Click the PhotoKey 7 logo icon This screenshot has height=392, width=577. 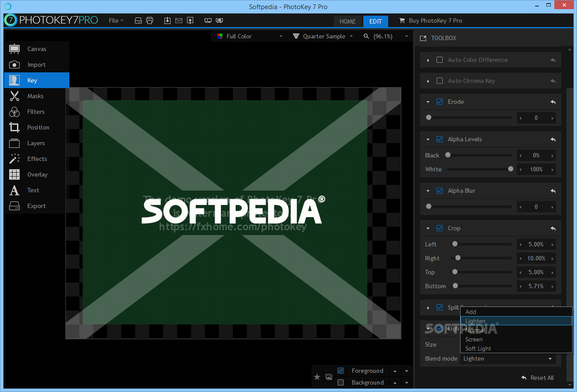[x=10, y=20]
